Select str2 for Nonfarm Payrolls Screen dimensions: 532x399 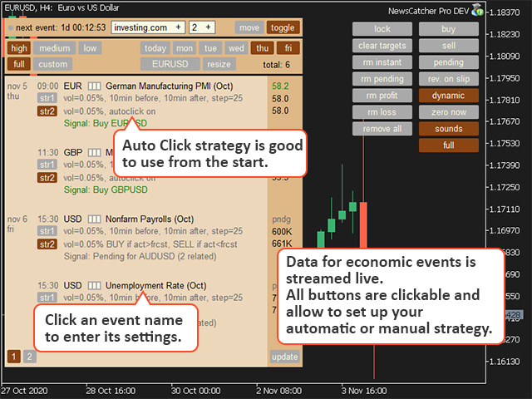pos(47,244)
